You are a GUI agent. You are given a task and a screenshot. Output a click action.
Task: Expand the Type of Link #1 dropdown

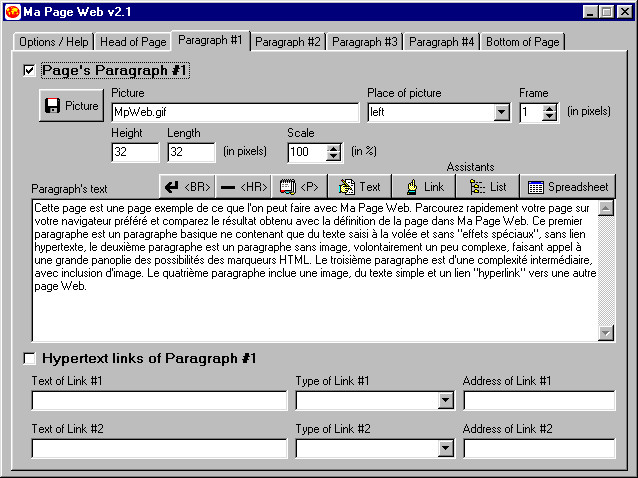coord(446,401)
